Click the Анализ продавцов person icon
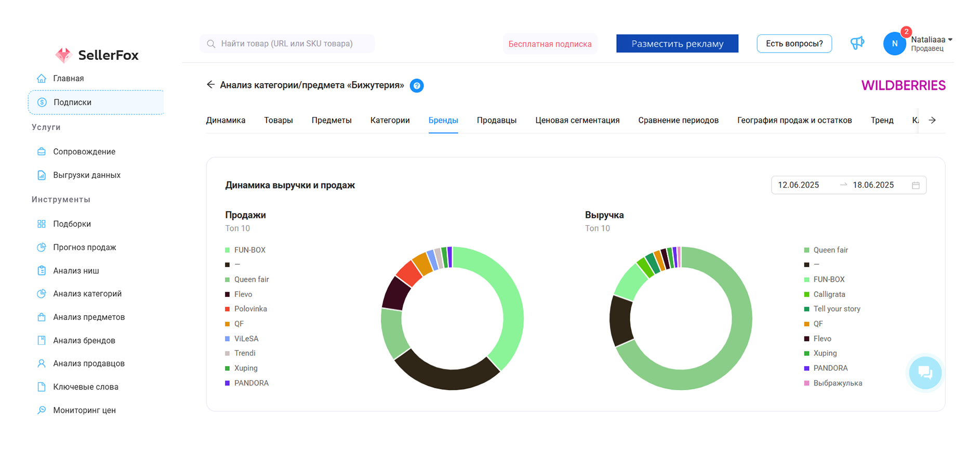 coord(42,363)
